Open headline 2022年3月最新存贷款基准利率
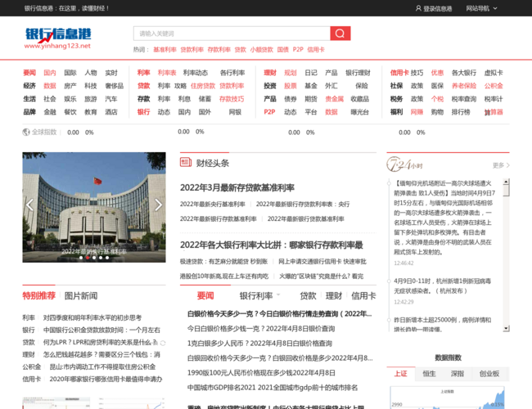 237,187
